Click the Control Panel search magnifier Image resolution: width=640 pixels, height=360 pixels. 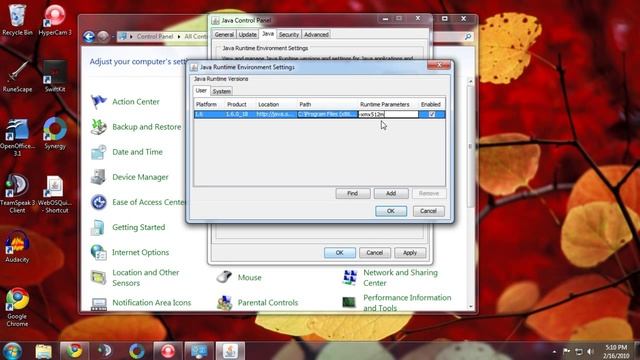pyautogui.click(x=468, y=36)
